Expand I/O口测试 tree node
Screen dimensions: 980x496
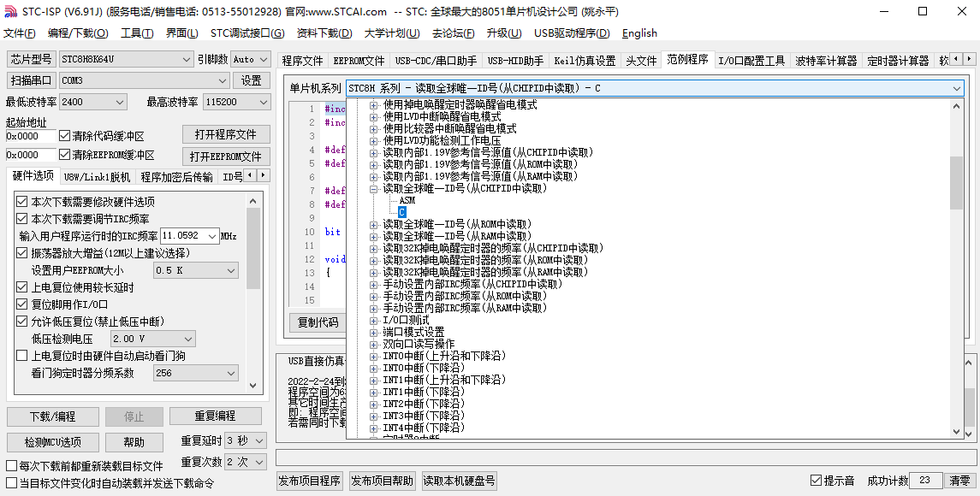tap(374, 320)
